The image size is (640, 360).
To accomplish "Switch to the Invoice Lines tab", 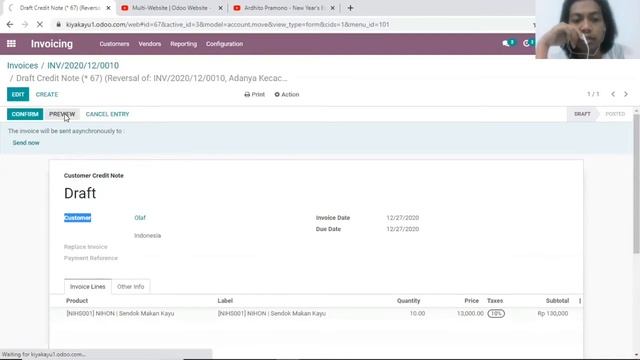I will point(88,287).
